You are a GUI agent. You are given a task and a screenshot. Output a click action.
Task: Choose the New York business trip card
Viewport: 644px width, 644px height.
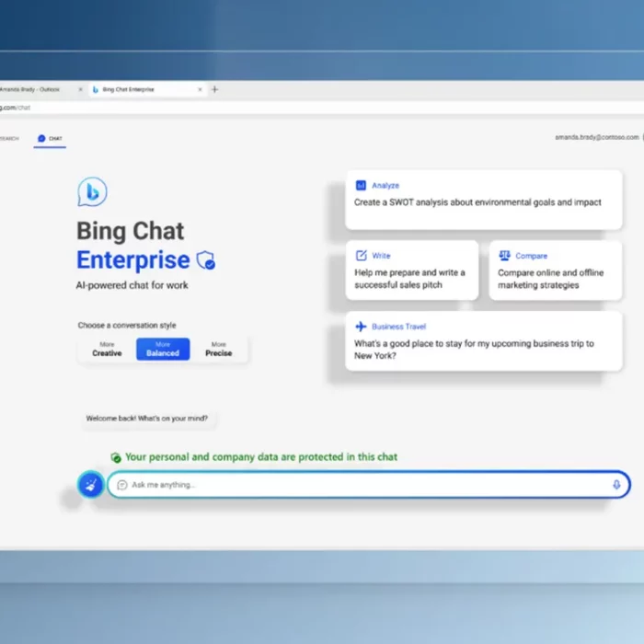483,341
